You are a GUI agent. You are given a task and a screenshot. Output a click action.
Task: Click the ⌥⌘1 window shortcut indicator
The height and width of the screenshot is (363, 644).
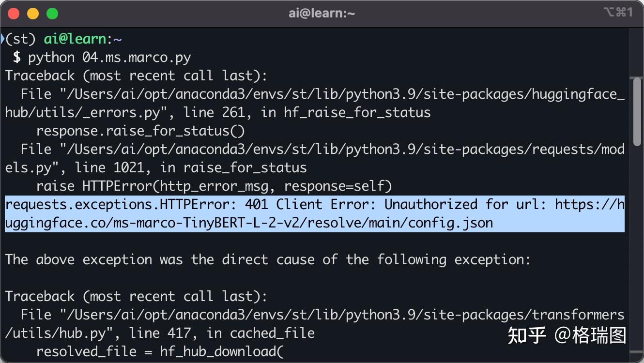pos(618,13)
